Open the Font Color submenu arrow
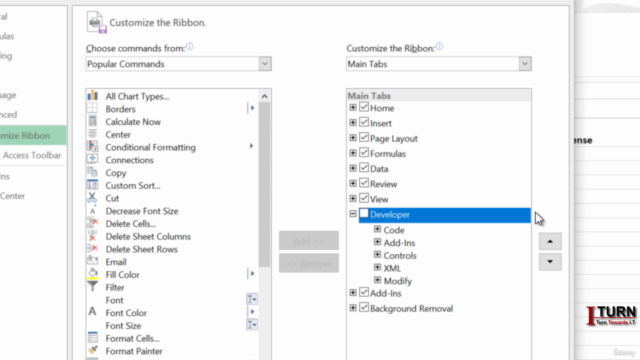Screen dimensions: 640x360 [x=252, y=312]
